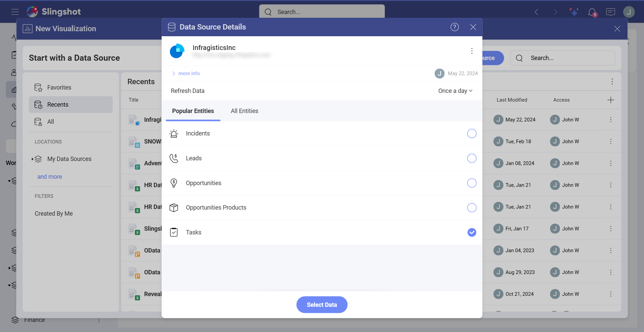The image size is (644, 332).
Task: Sort by Access column header
Action: (x=561, y=100)
